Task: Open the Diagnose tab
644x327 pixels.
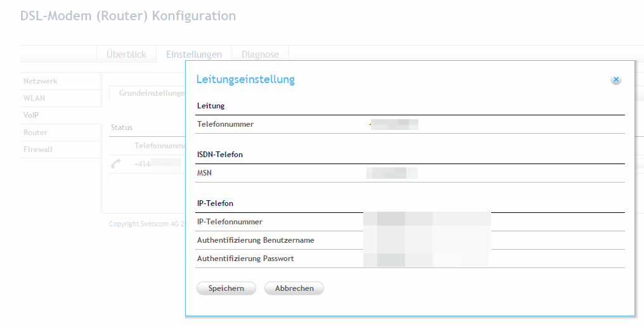Action: 260,54
